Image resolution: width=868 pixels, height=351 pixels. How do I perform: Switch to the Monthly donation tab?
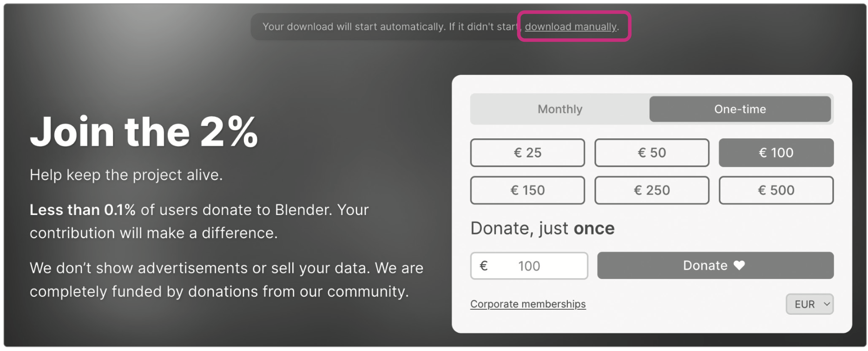[559, 109]
